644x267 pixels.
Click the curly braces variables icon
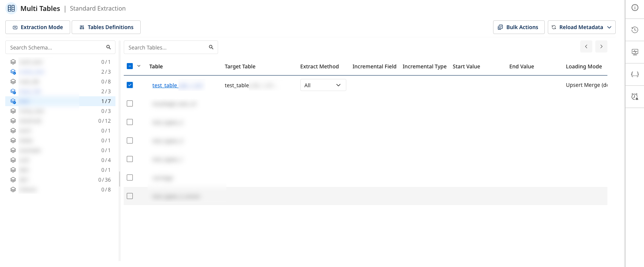635,74
